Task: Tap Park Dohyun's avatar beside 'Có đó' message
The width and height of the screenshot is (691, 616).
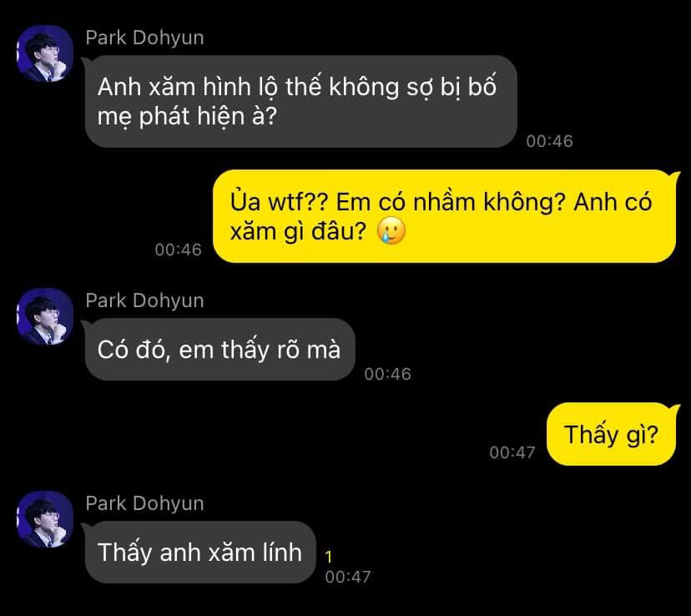Action: pyautogui.click(x=45, y=316)
